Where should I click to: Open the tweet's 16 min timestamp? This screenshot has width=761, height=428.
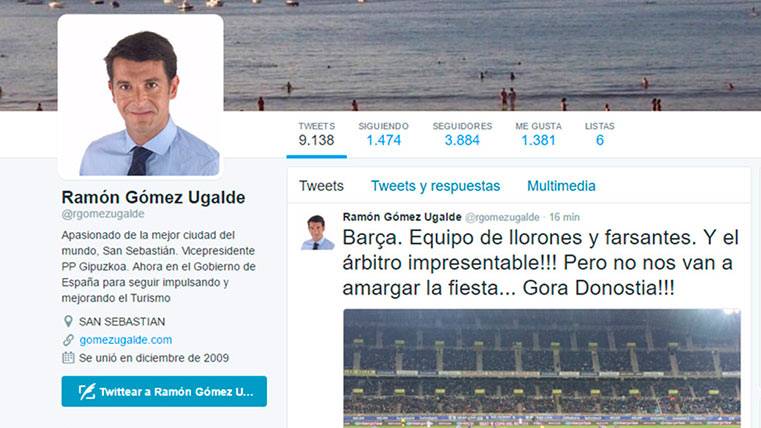coord(564,217)
